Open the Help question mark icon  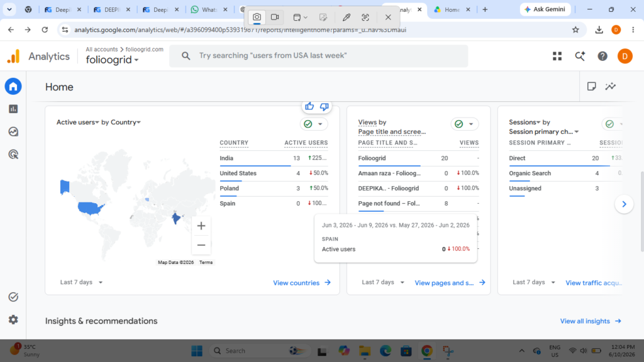coord(602,56)
